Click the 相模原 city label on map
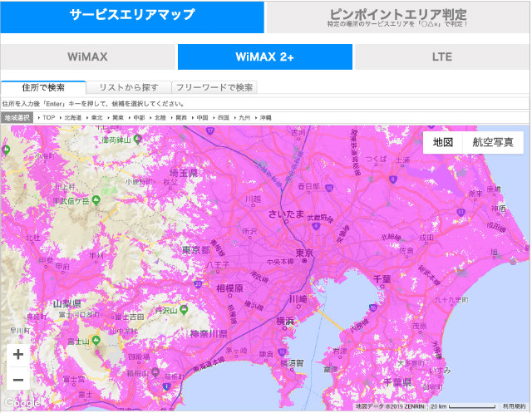 229,288
